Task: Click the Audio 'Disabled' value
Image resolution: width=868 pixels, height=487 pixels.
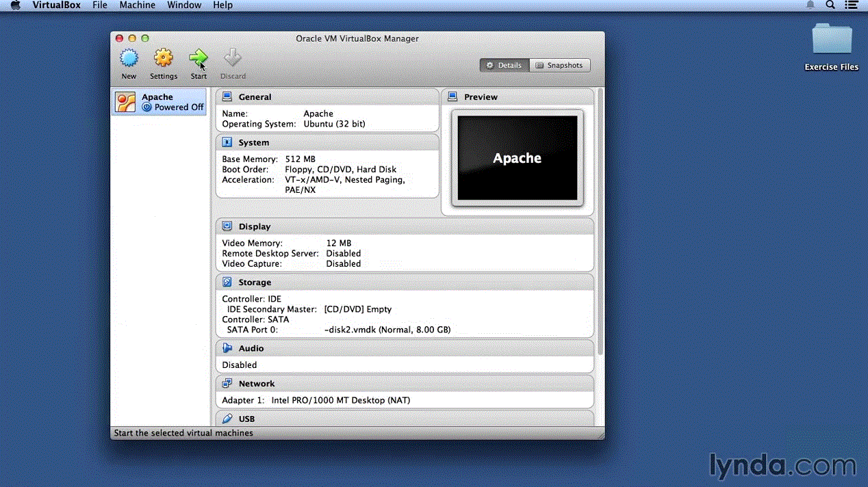Action: click(240, 365)
